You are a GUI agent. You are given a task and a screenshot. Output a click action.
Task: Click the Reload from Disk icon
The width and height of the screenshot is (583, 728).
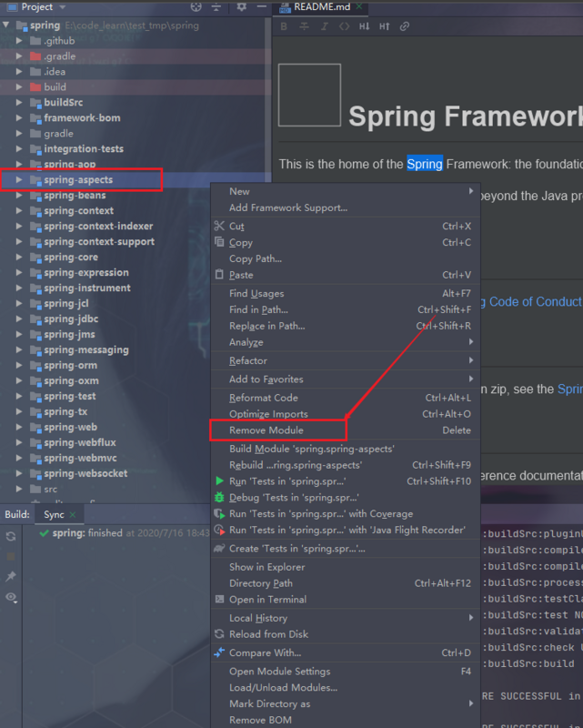click(219, 633)
